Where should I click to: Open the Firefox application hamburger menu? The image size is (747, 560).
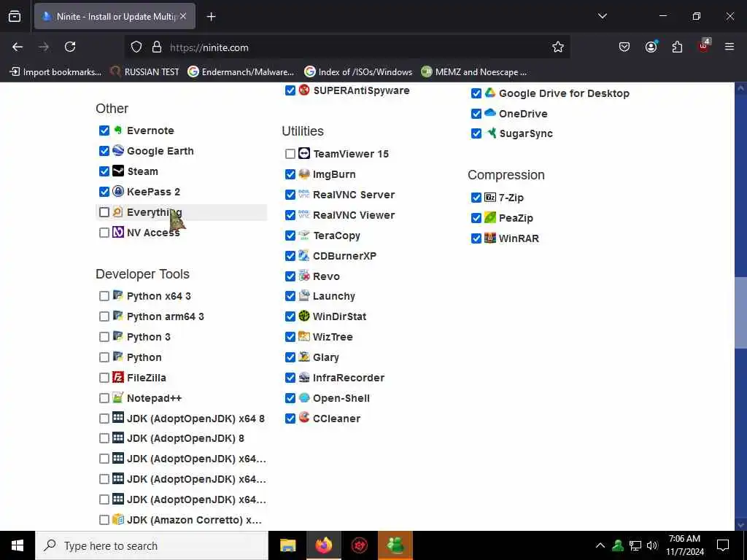coord(729,47)
